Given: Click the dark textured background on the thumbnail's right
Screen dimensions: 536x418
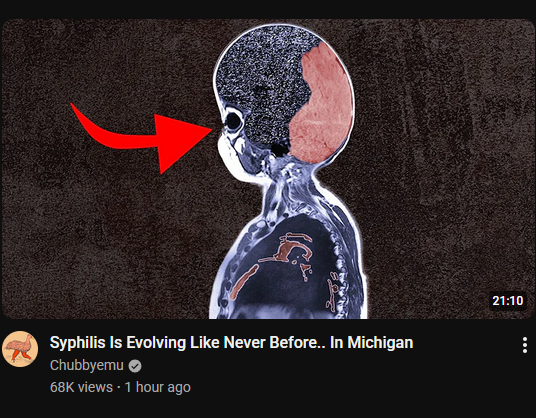Looking at the screenshot, I should (444, 154).
